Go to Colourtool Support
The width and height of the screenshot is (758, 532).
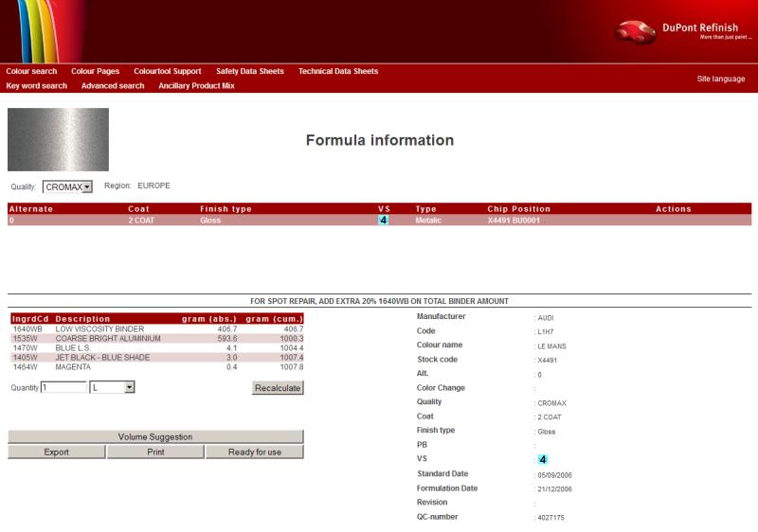[167, 71]
